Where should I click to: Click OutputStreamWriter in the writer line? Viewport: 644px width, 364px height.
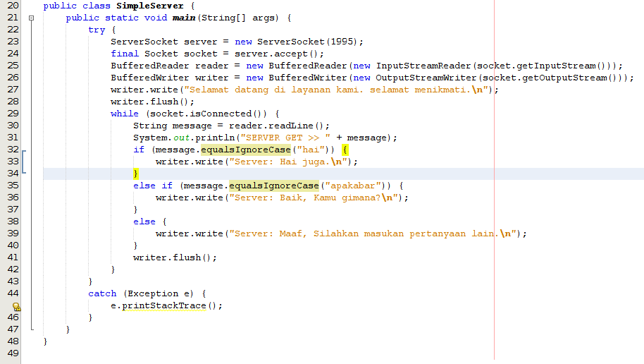[426, 78]
